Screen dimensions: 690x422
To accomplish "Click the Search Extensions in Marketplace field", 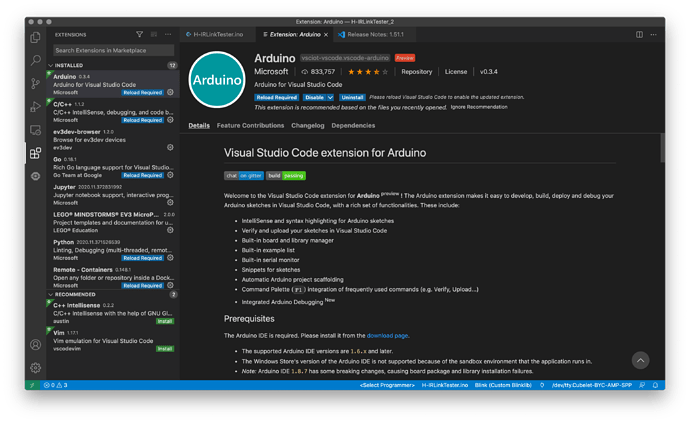I will tap(114, 50).
